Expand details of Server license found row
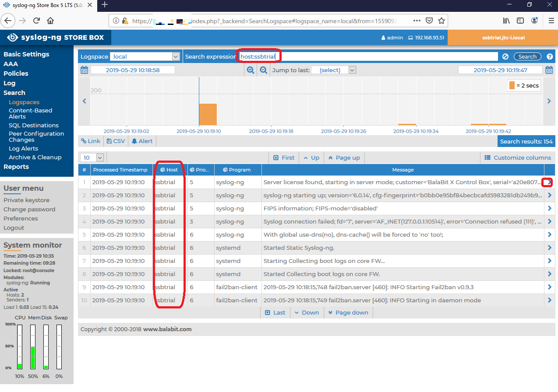The width and height of the screenshot is (558, 392). 550,182
